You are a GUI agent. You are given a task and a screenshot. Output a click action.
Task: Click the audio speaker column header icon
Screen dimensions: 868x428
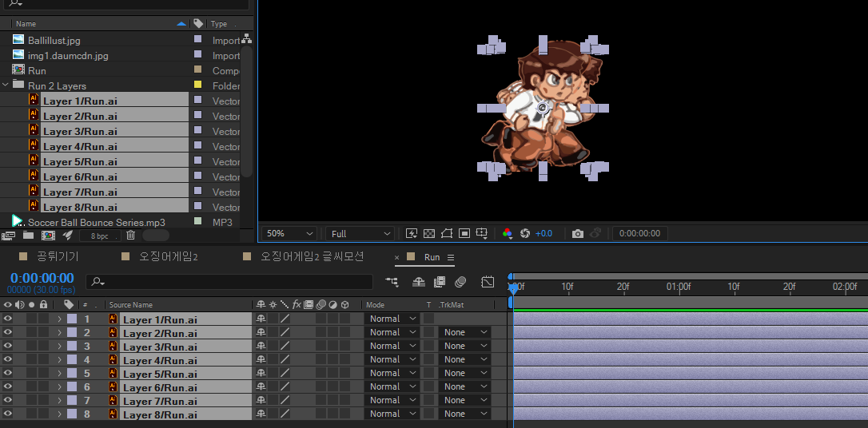coord(20,304)
